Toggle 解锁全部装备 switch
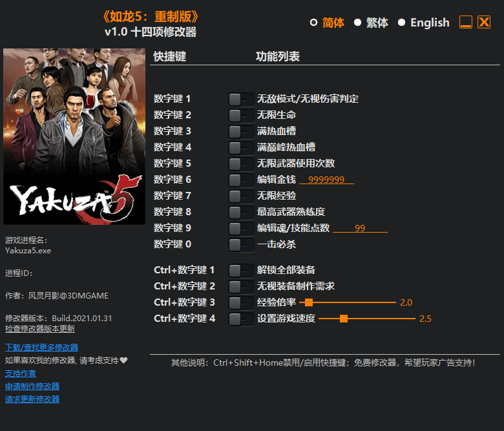The height and width of the screenshot is (431, 504). pyautogui.click(x=241, y=271)
